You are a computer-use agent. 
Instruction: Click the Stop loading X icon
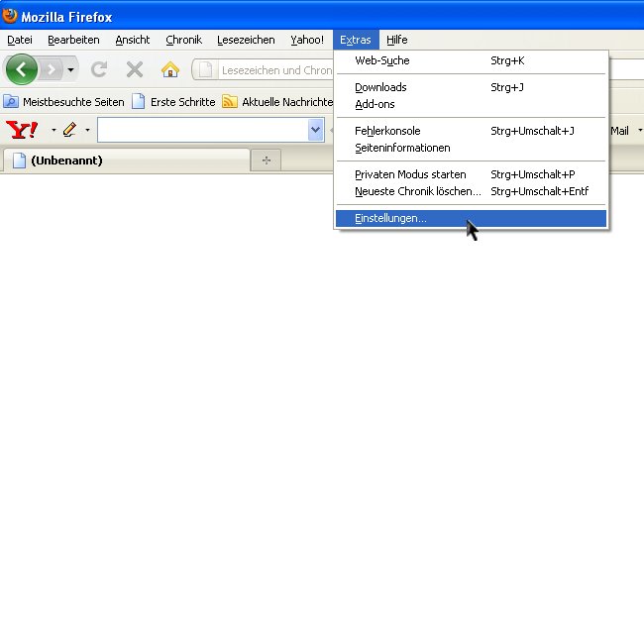pyautogui.click(x=135, y=69)
